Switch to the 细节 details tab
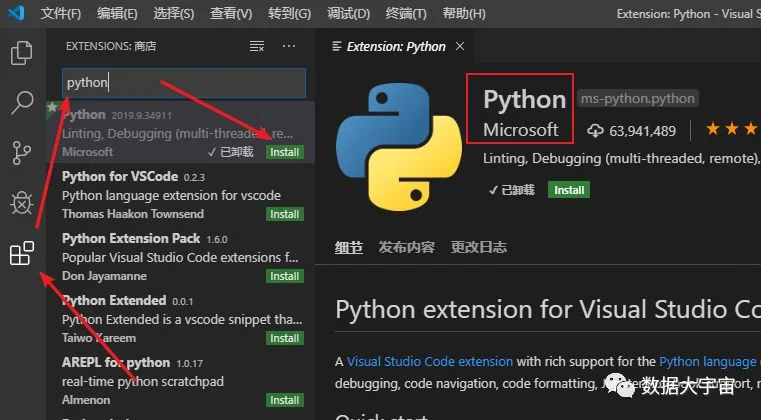 [348, 247]
